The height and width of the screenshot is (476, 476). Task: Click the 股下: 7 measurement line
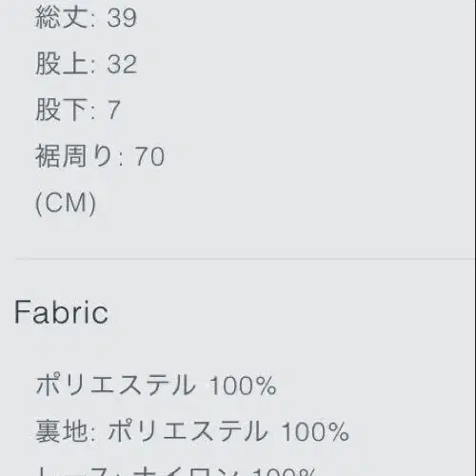78,109
